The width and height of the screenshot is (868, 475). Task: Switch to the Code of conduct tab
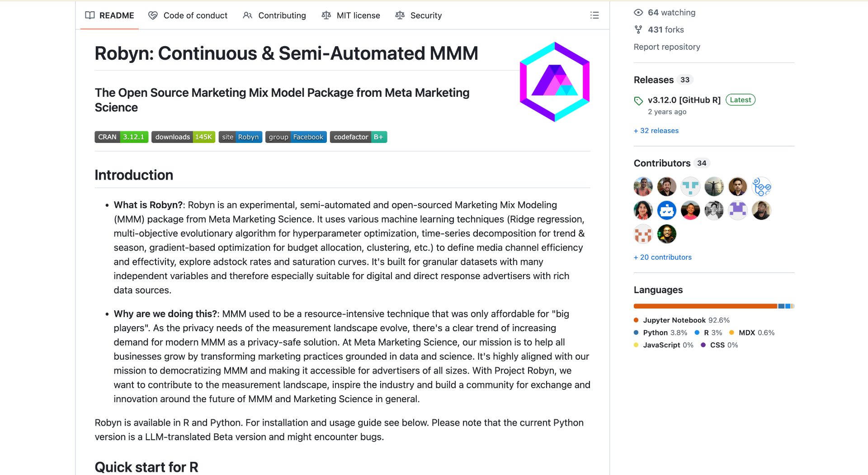(188, 15)
